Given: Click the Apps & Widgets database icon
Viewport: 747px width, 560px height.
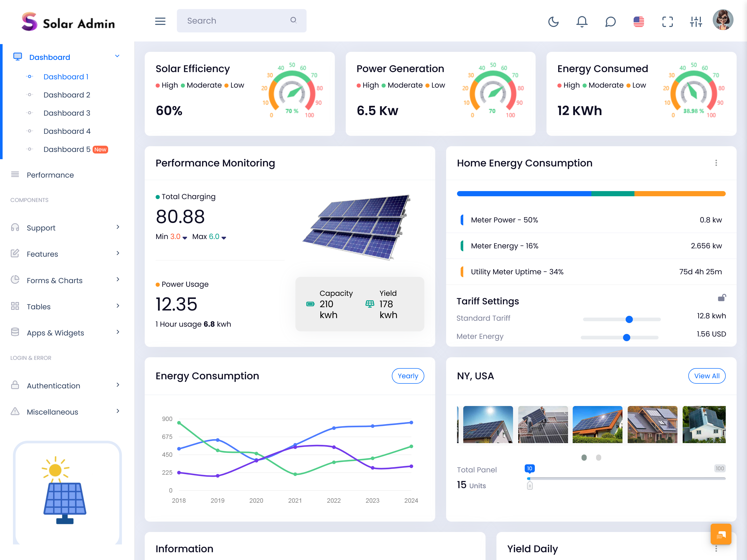Looking at the screenshot, I should [x=15, y=332].
